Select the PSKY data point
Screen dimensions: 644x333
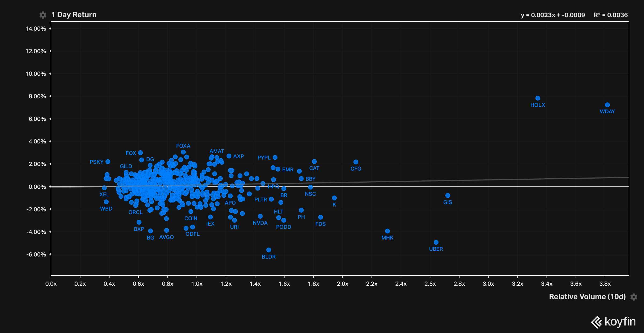(108, 162)
